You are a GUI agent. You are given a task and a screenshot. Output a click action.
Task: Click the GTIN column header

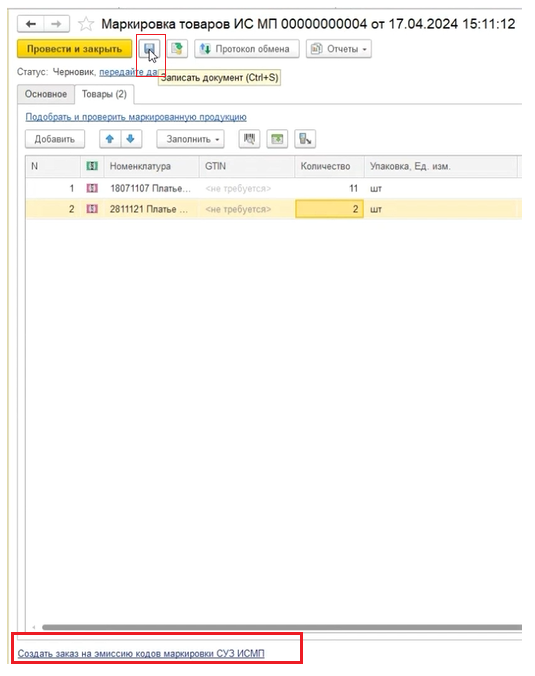[x=247, y=166]
